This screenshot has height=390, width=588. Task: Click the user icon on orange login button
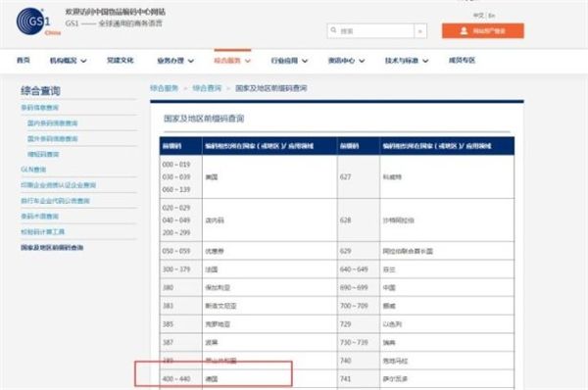464,30
